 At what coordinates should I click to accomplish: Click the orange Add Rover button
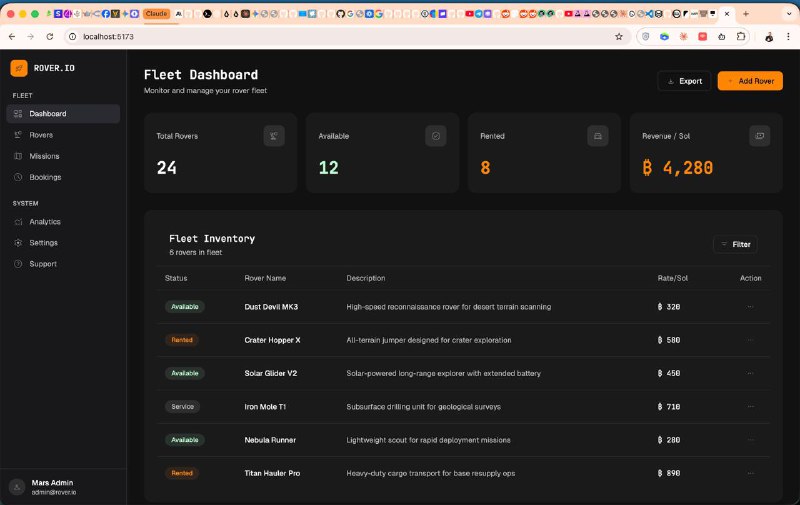(x=749, y=81)
